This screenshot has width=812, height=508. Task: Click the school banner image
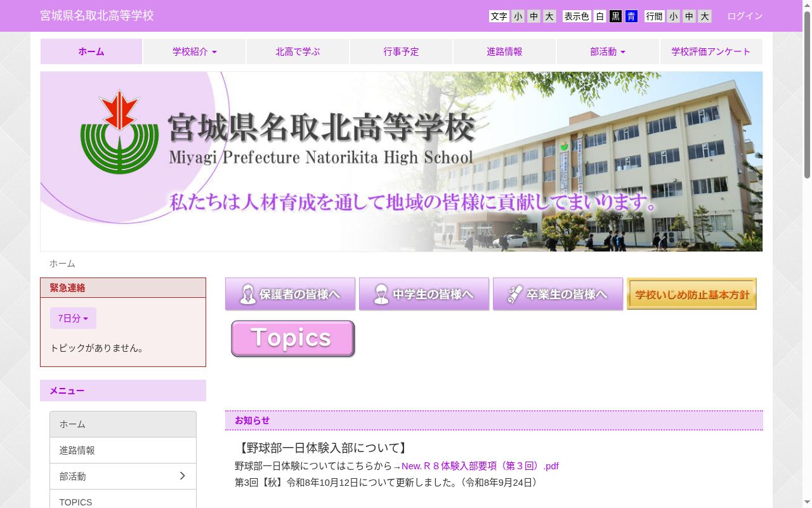click(x=402, y=161)
